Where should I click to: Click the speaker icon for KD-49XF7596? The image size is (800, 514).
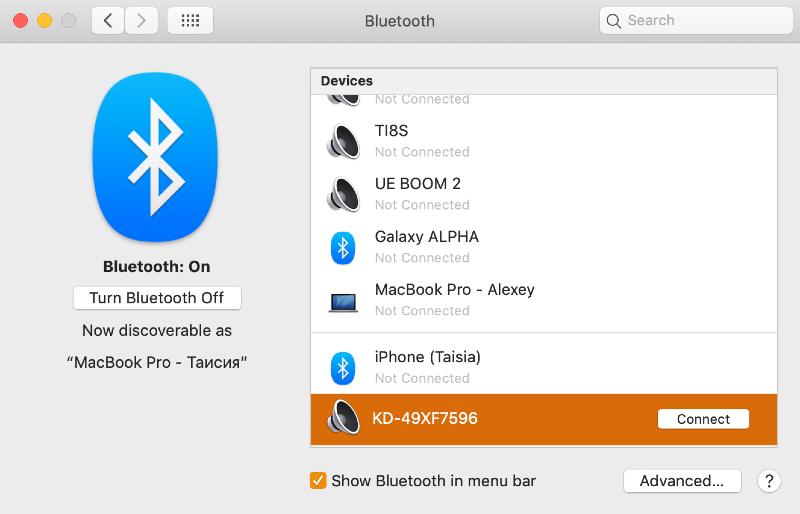(343, 418)
